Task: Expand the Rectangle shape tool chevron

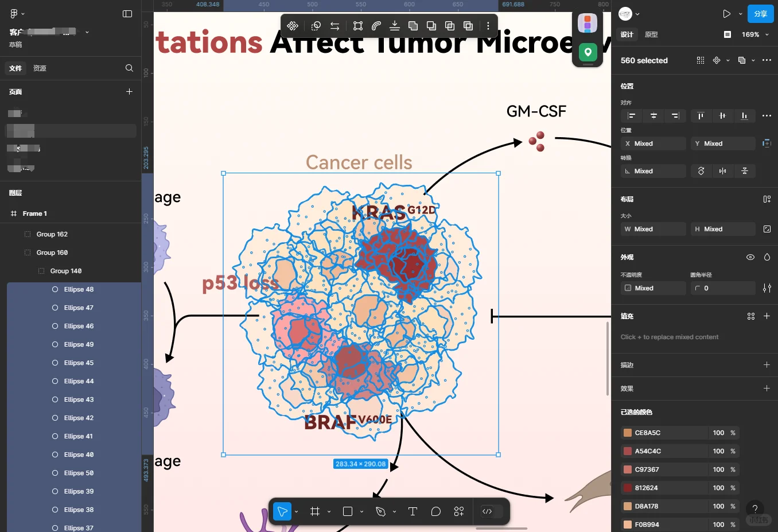Action: pos(361,511)
